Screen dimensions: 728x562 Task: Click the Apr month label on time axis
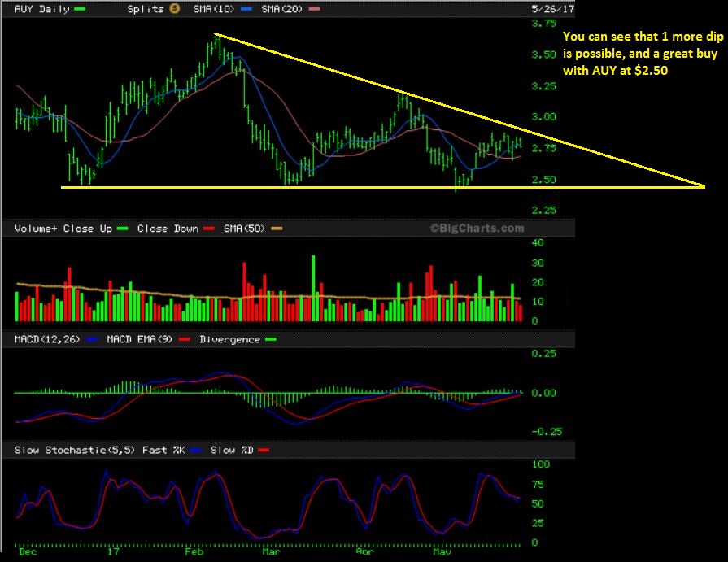(364, 551)
